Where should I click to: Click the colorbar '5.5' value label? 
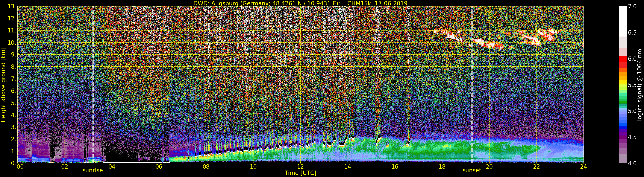click(x=632, y=85)
